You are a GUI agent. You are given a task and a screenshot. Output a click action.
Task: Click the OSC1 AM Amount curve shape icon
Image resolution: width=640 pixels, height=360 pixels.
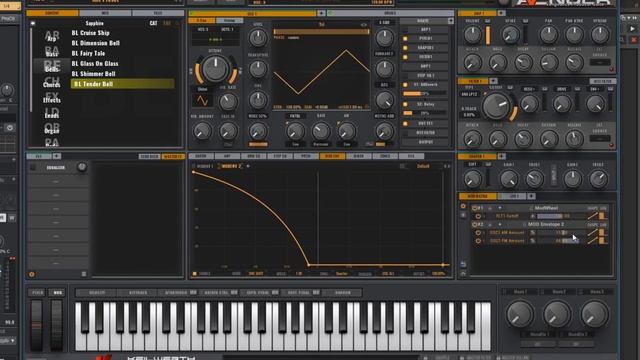pos(592,233)
